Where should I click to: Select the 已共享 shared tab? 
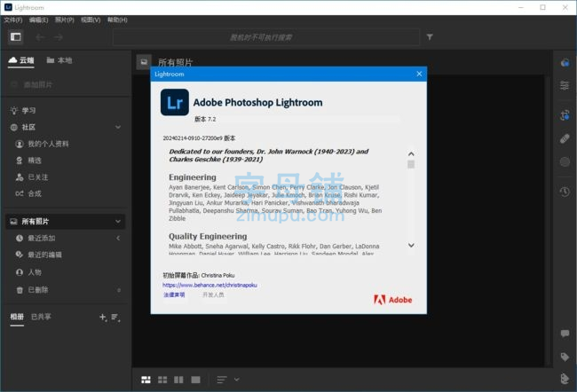41,317
